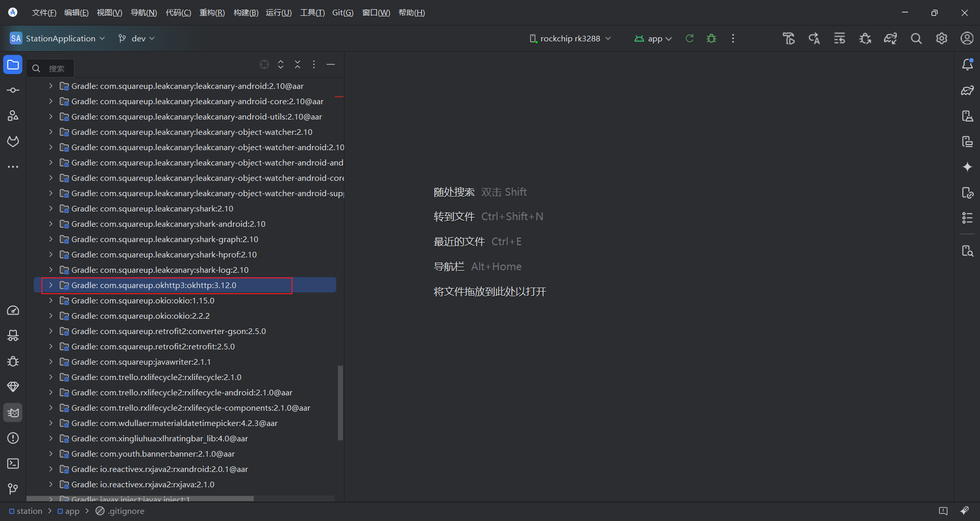Open the Debug tool window in sidebar
The height and width of the screenshot is (521, 980).
click(x=13, y=362)
